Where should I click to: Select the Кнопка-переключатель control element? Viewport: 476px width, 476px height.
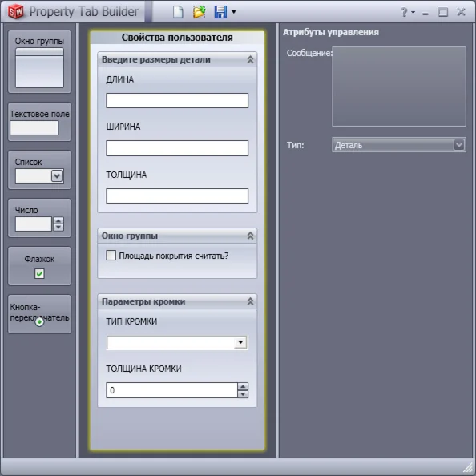tap(39, 314)
